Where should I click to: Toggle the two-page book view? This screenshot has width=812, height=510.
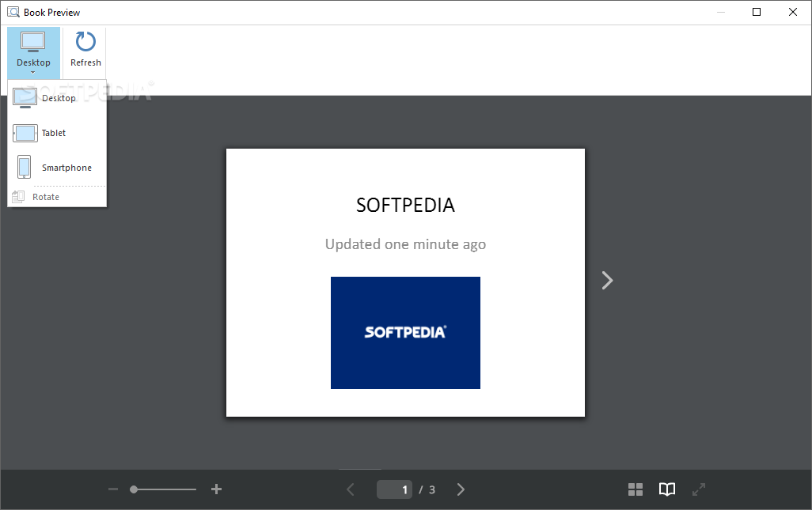667,489
